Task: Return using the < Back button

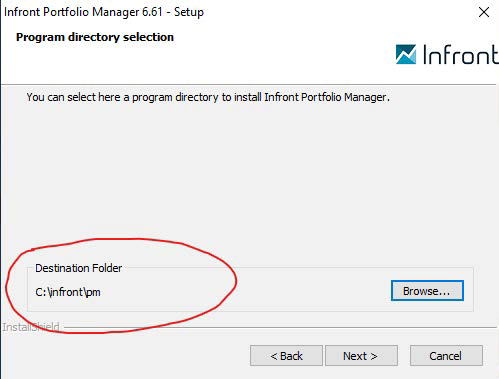Action: click(286, 356)
